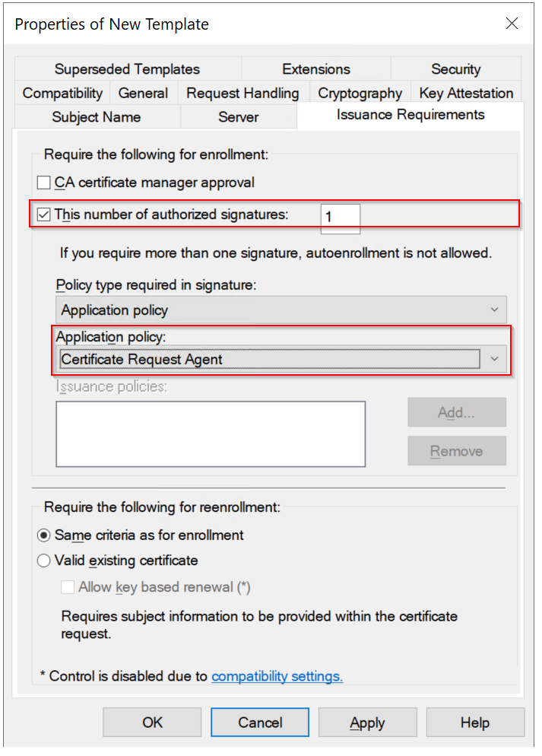The height and width of the screenshot is (756, 542).
Task: Uncheck This number of authorized signatures
Action: click(44, 214)
